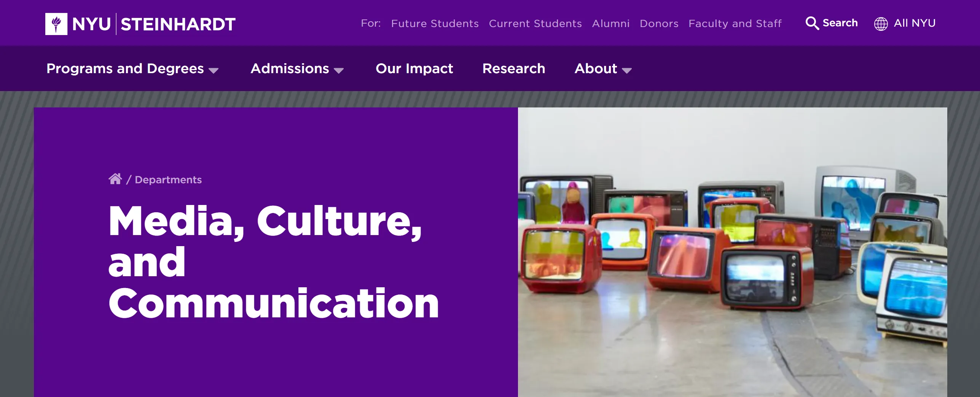Select the Donors link
980x397 pixels.
point(659,24)
